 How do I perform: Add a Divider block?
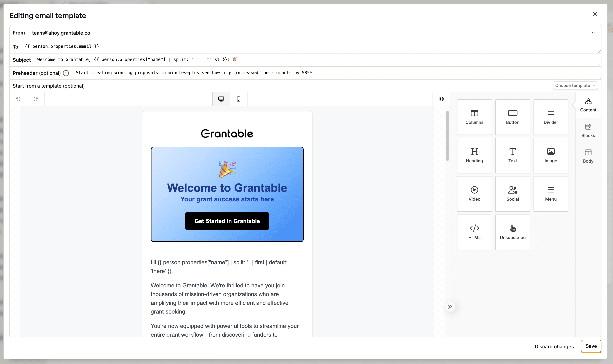[551, 117]
